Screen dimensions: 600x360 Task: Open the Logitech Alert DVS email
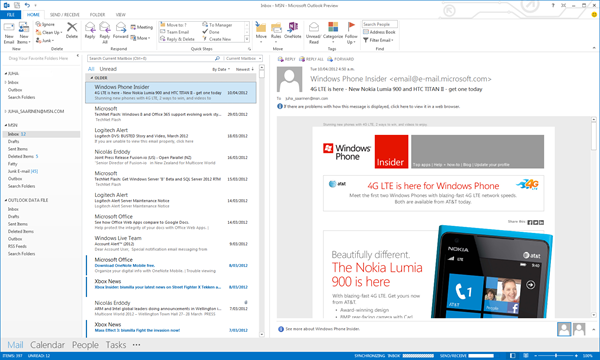click(x=171, y=136)
